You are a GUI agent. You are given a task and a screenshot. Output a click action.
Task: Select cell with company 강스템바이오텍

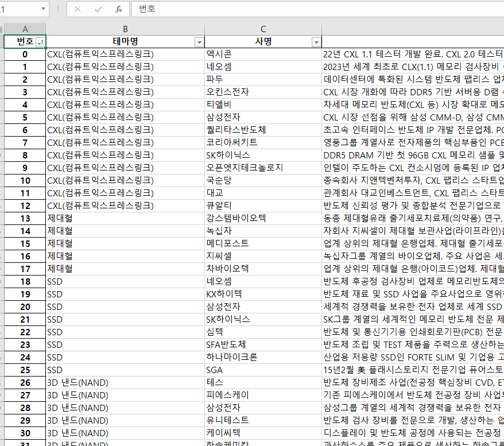[x=263, y=218]
